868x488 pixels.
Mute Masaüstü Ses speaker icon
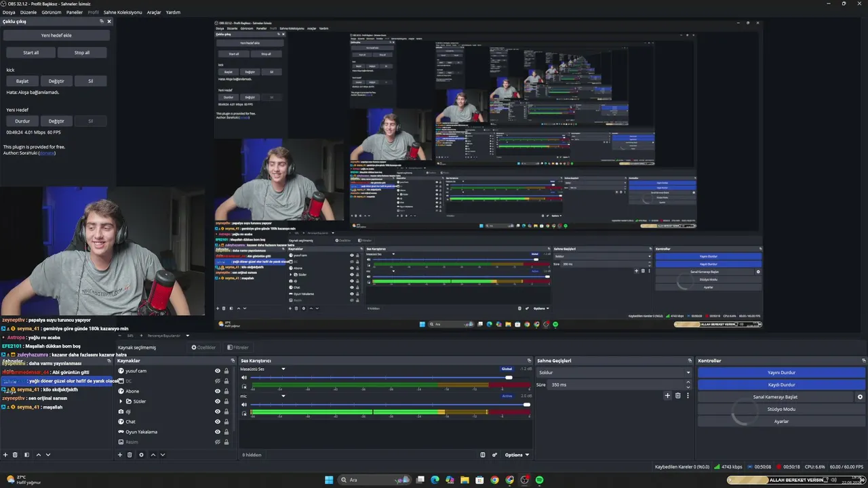(245, 378)
